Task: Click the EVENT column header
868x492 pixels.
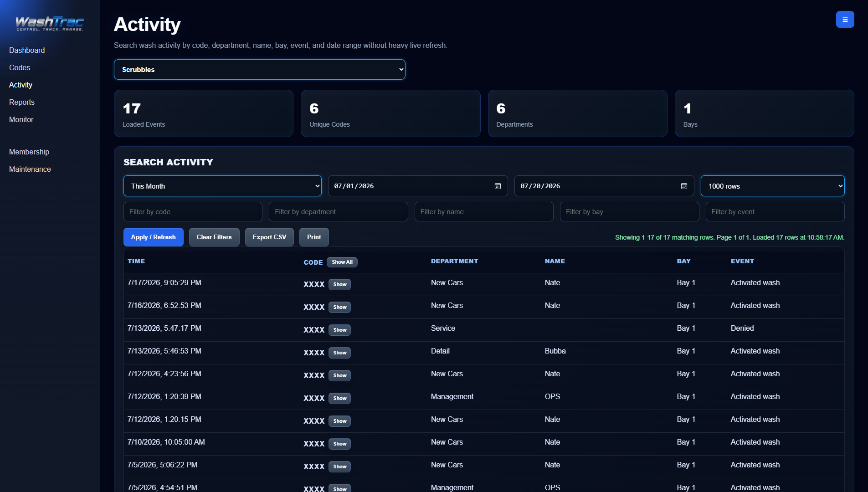Action: [x=743, y=261]
